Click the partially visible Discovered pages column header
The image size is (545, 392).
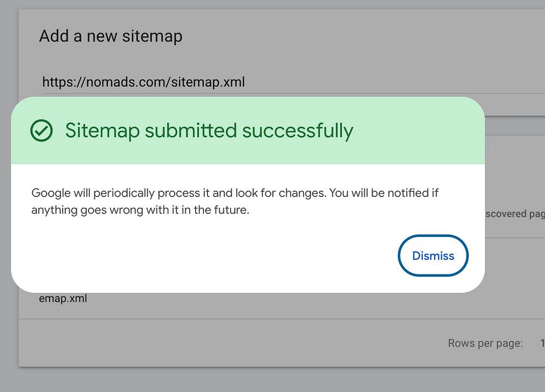click(514, 214)
